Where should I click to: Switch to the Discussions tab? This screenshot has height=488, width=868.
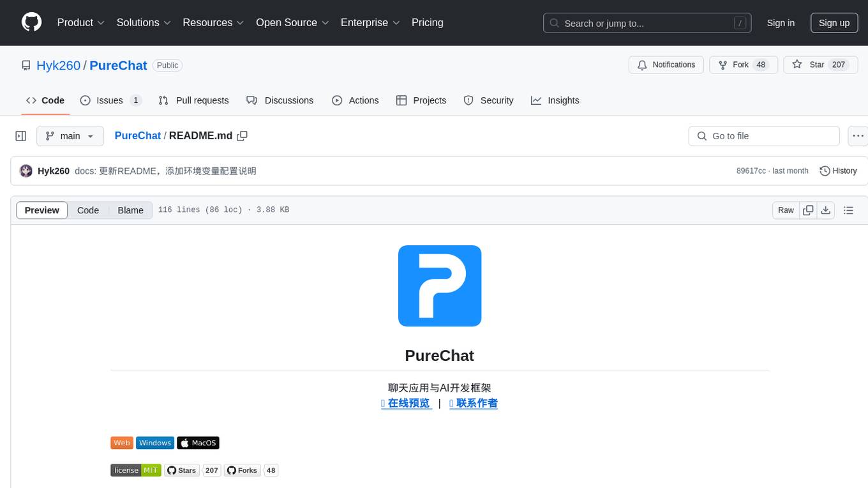point(280,100)
